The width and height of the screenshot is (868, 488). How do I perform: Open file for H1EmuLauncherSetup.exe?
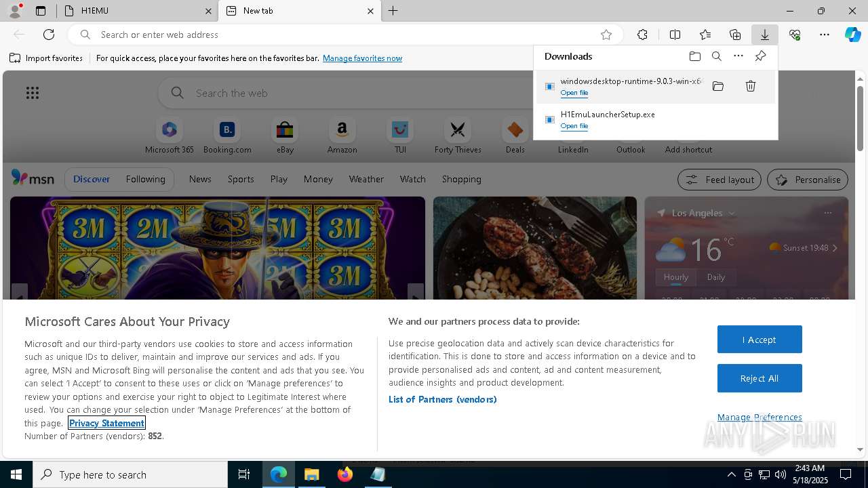574,126
